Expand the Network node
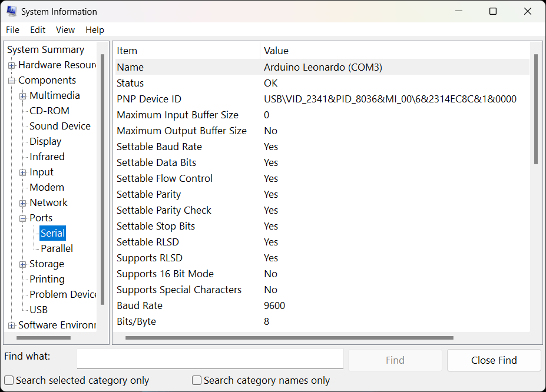The width and height of the screenshot is (546, 392). point(22,203)
